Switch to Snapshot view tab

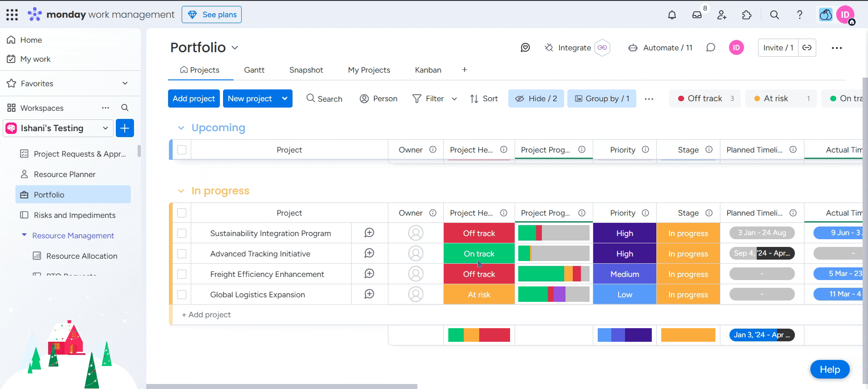click(x=306, y=70)
